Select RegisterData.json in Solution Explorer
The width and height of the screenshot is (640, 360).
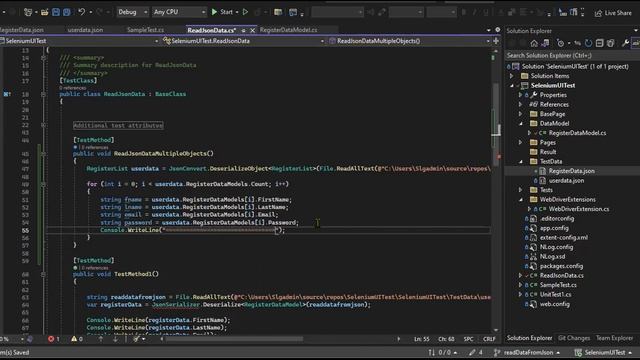pyautogui.click(x=571, y=171)
